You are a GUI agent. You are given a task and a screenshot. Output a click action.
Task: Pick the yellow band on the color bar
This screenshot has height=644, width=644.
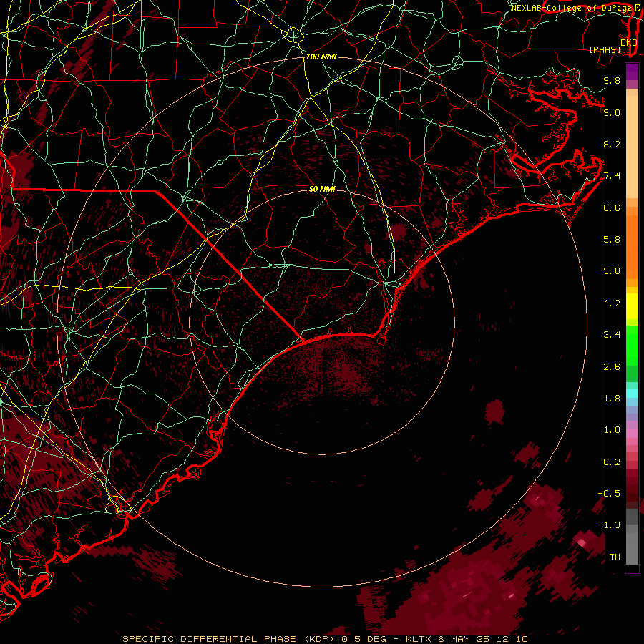pos(632,306)
